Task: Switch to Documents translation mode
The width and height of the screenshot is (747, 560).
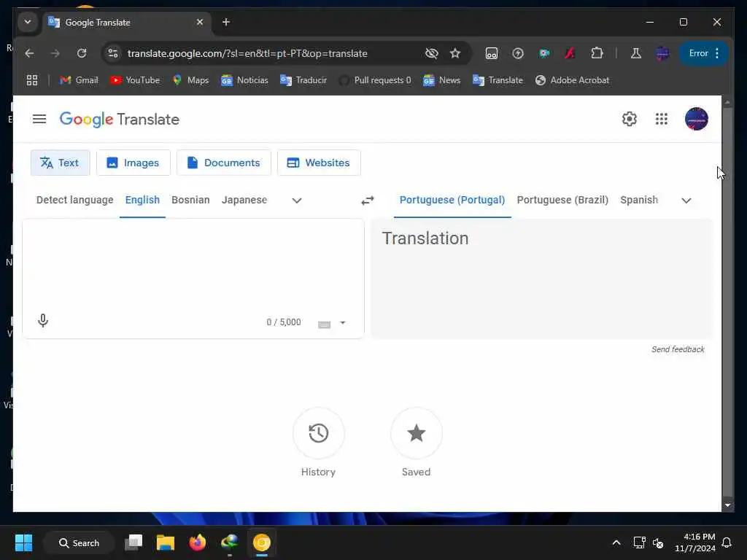Action: 224,163
